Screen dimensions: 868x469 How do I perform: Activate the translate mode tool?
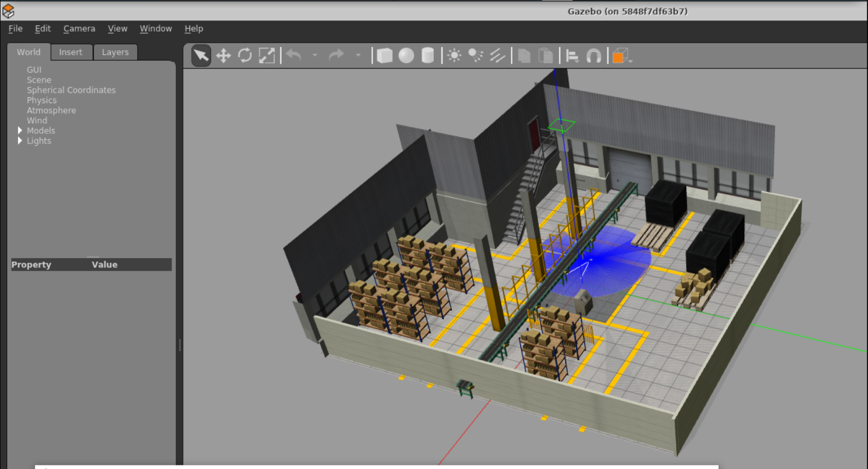[223, 56]
